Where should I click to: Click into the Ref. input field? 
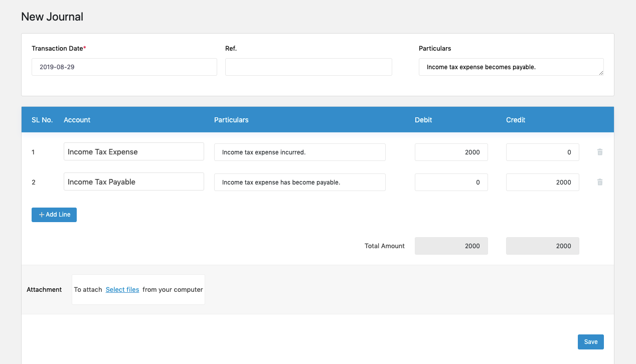tap(308, 67)
